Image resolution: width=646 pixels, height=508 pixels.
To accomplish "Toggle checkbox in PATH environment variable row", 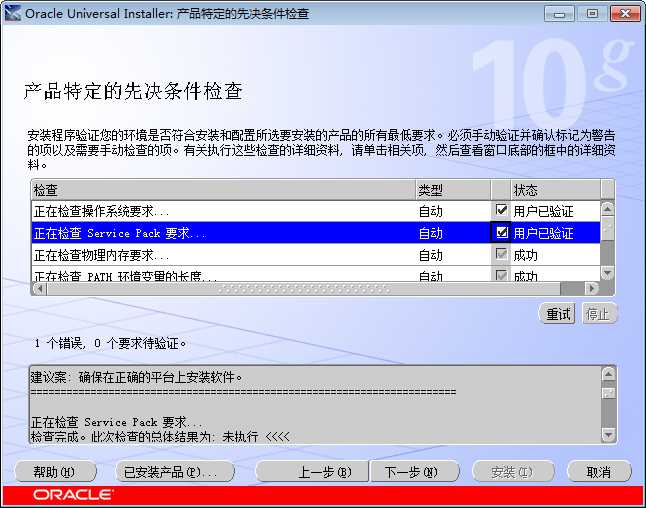I will tap(501, 275).
